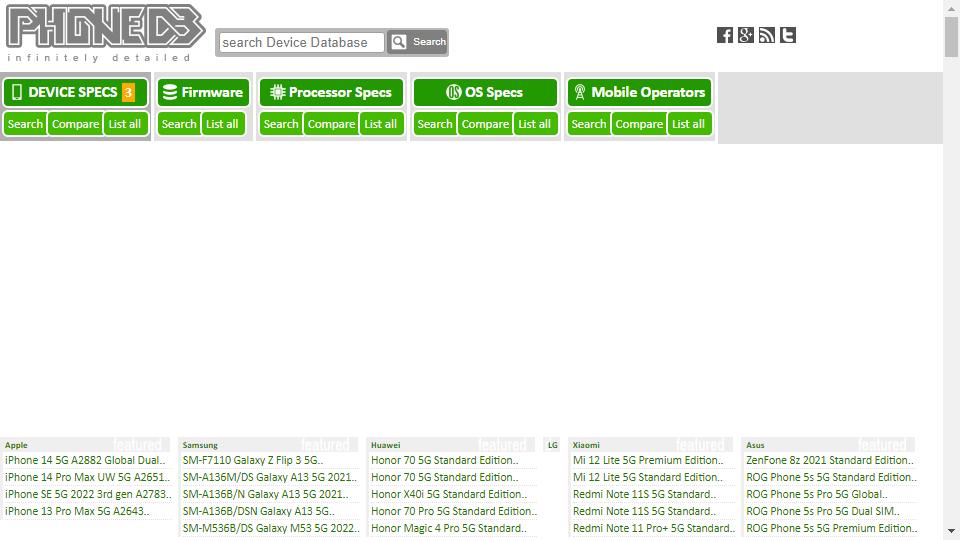Open ZenFone 8z 2021 Standard Edition link

pyautogui.click(x=830, y=460)
